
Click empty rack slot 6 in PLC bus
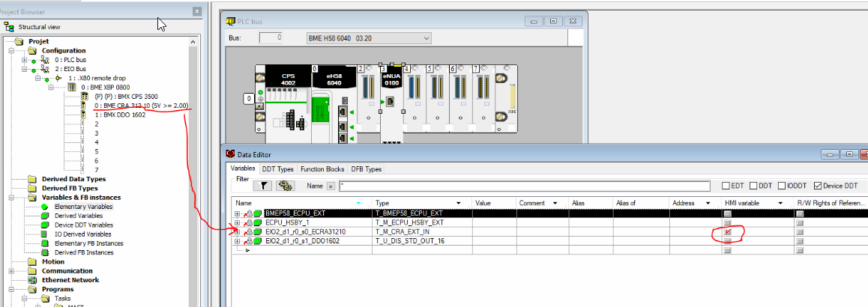(459, 100)
